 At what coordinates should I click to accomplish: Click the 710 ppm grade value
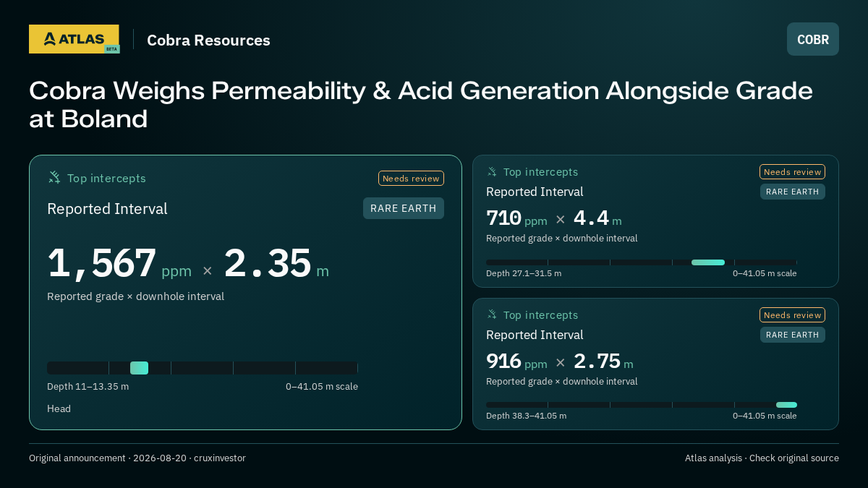tap(516, 218)
